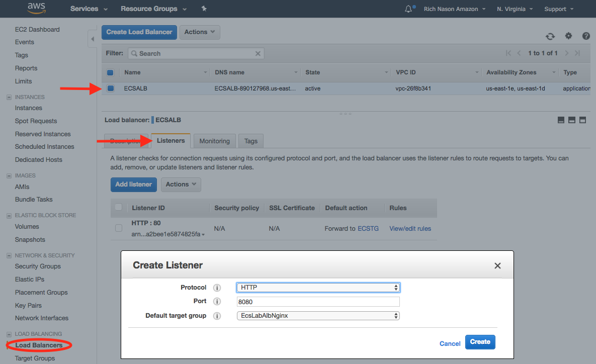Image resolution: width=596 pixels, height=364 pixels.
Task: Open Target Groups in sidebar
Action: click(x=35, y=358)
